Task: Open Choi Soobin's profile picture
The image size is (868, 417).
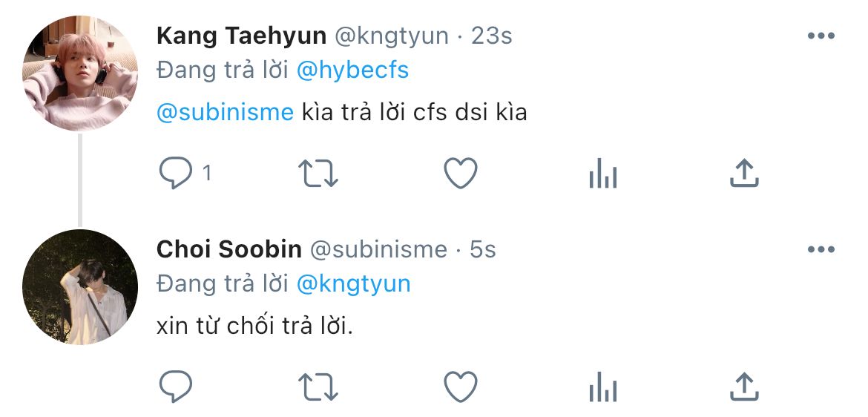Action: tap(80, 287)
